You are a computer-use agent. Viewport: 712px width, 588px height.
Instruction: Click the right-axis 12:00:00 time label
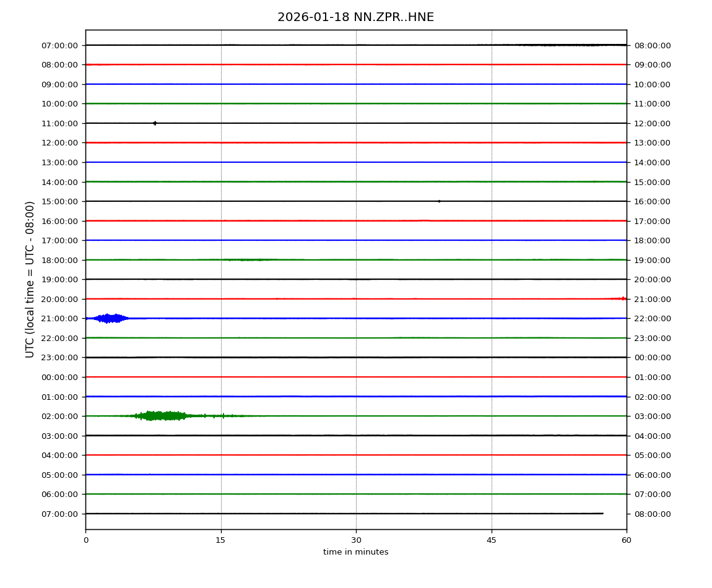(x=652, y=123)
